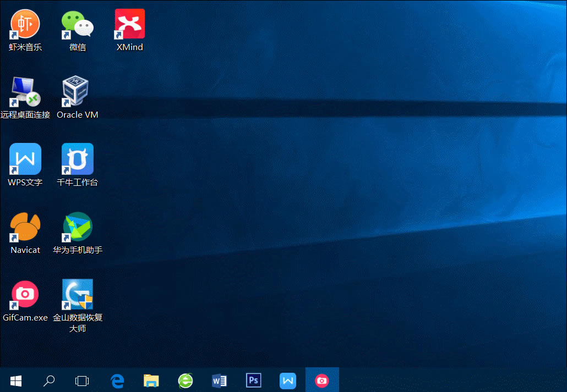Open the Windows Start menu
The image size is (567, 392).
click(x=15, y=380)
